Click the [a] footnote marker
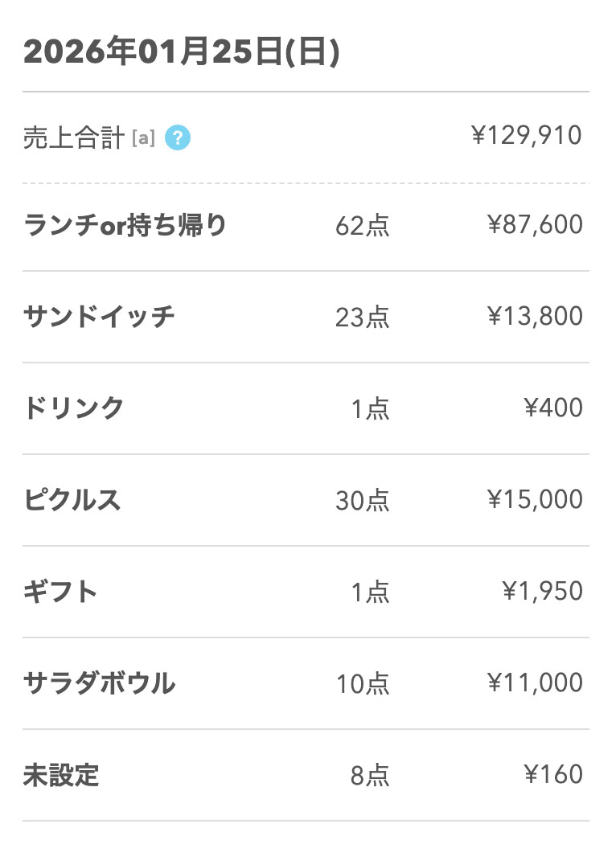 (x=144, y=138)
